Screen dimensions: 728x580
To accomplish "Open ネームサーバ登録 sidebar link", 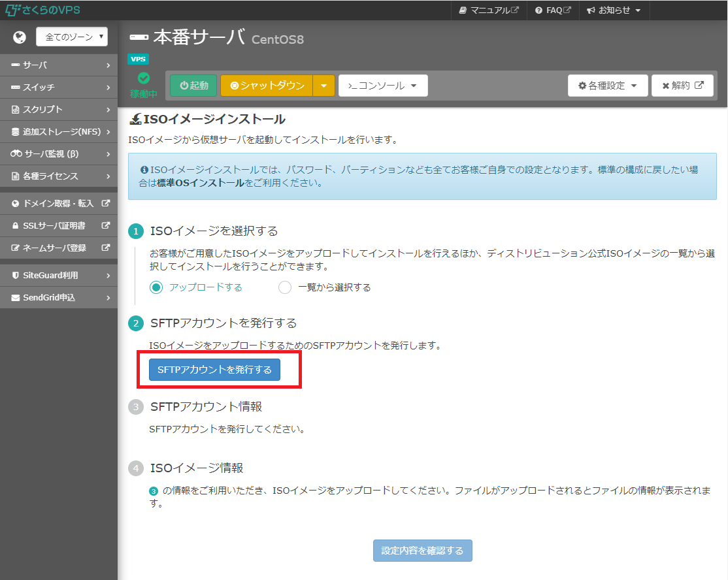I will 59,248.
